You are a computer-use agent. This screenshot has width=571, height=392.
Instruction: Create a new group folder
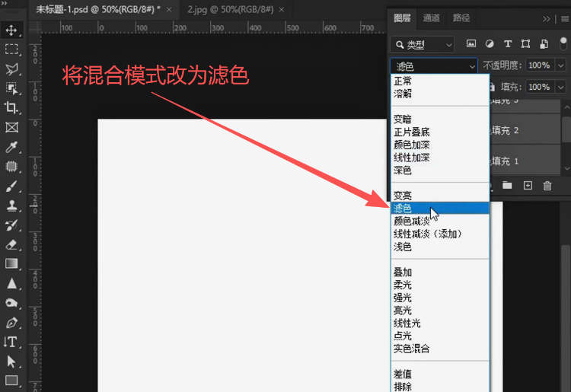point(507,186)
